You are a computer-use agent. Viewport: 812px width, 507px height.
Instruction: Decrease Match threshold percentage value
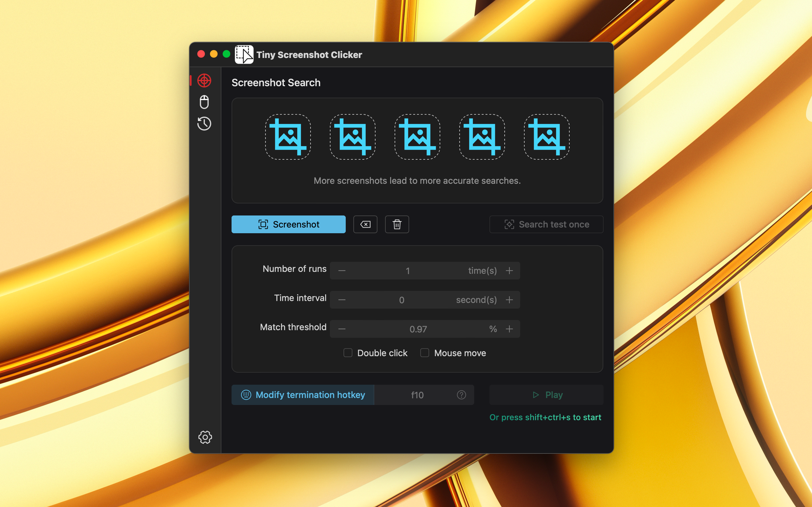point(340,329)
